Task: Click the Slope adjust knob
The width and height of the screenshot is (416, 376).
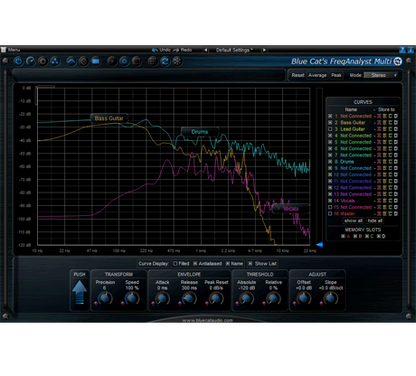Action: [x=330, y=298]
